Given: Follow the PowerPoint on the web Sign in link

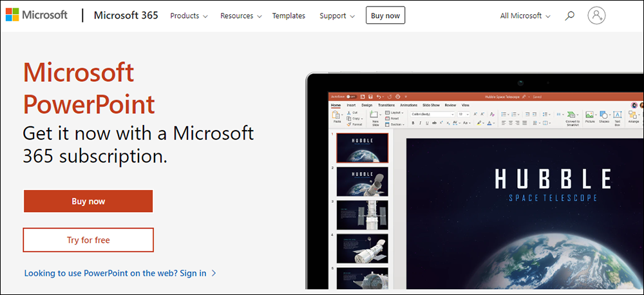Looking at the screenshot, I should click(x=120, y=273).
